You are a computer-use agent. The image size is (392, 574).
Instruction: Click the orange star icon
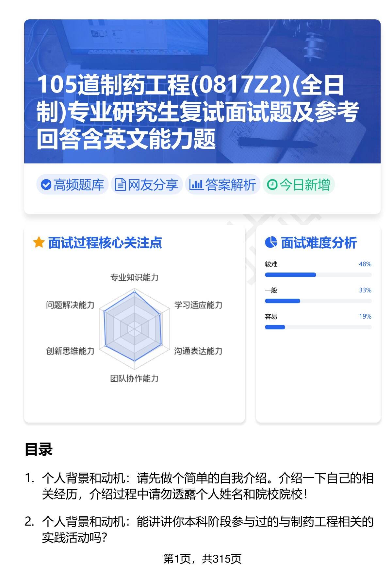point(39,243)
